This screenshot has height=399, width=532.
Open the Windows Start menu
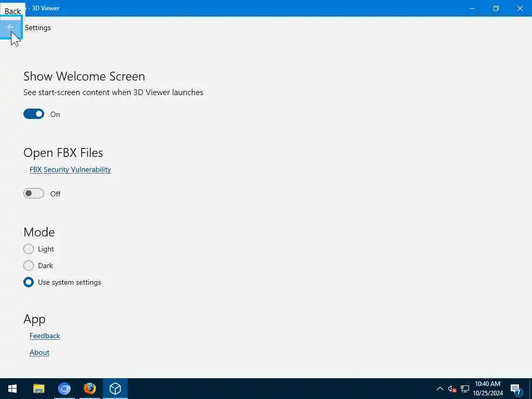pos(12,389)
